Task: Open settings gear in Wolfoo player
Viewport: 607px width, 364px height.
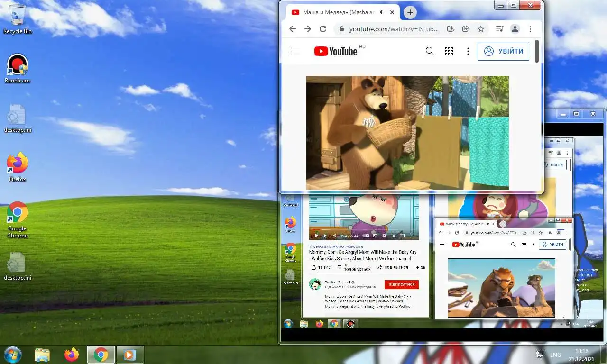Action: tap(384, 236)
